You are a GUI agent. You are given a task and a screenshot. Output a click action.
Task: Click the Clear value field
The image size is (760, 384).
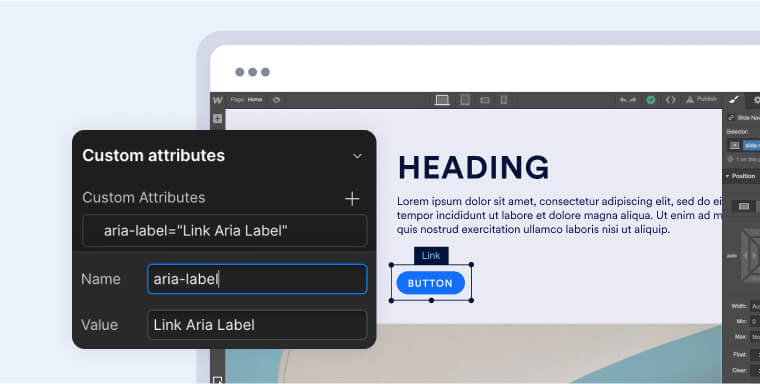(x=755, y=370)
